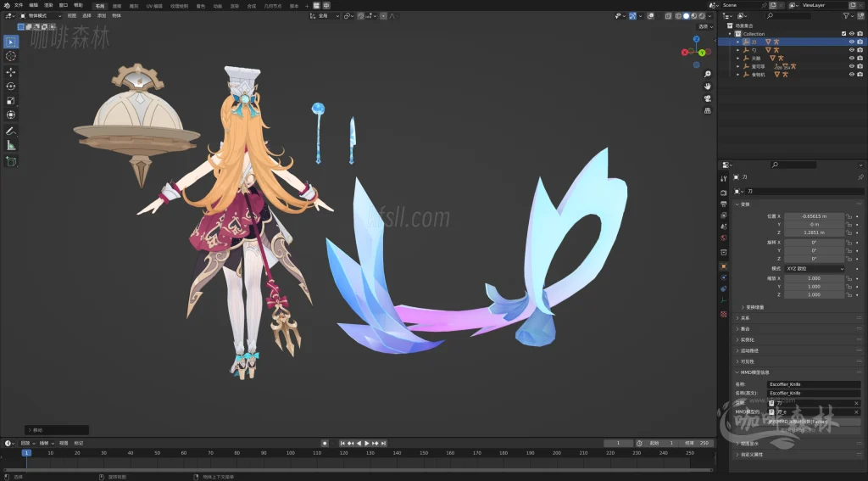
Task: Open the 视图 menu in viewport header
Action: [x=72, y=16]
